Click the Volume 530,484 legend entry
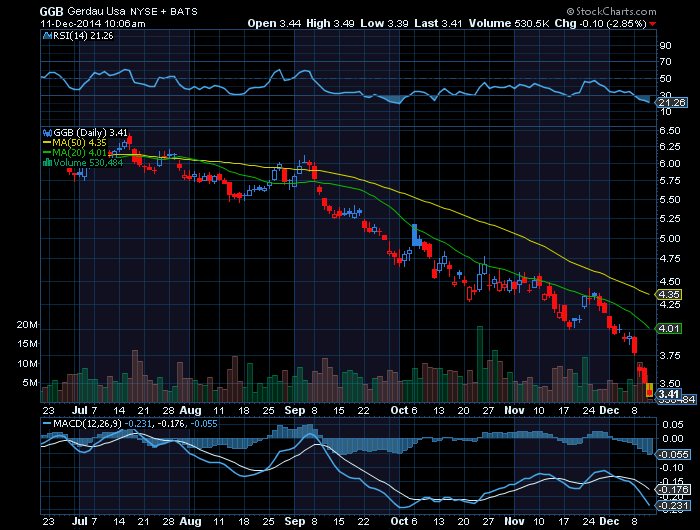Viewport: 700px width, 530px height. click(x=88, y=163)
